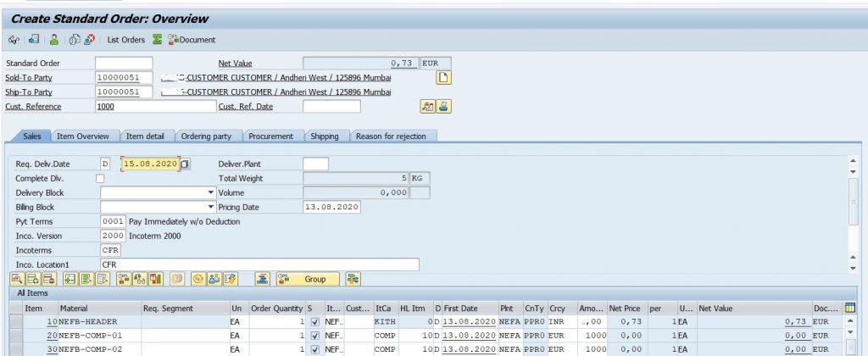868x356 pixels.
Task: Click the Cust. Ref. Date input field
Action: (331, 106)
